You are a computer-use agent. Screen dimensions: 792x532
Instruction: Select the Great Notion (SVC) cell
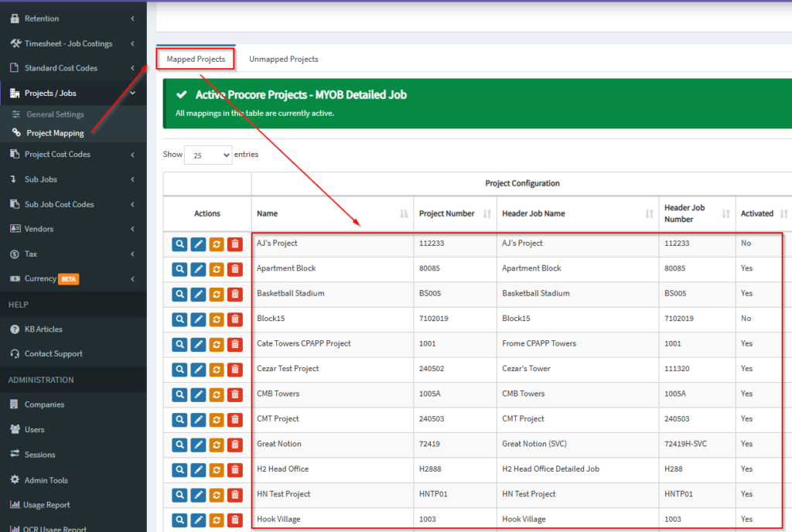(x=577, y=445)
